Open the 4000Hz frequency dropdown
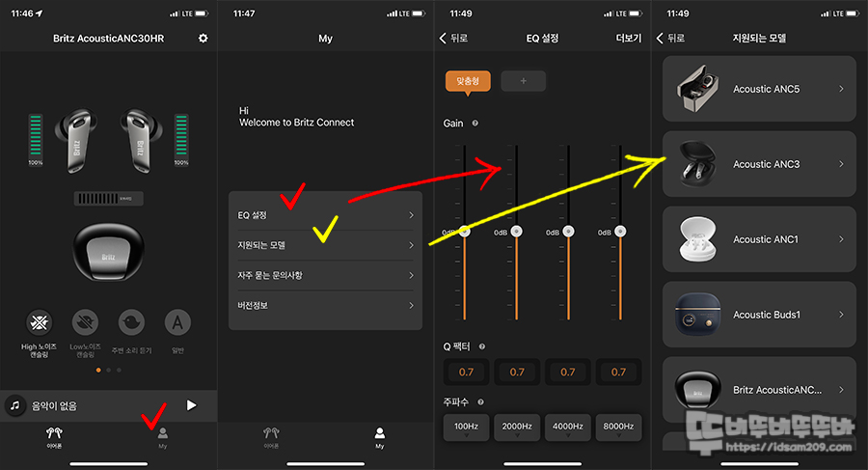This screenshot has height=470, width=868. pyautogui.click(x=568, y=428)
